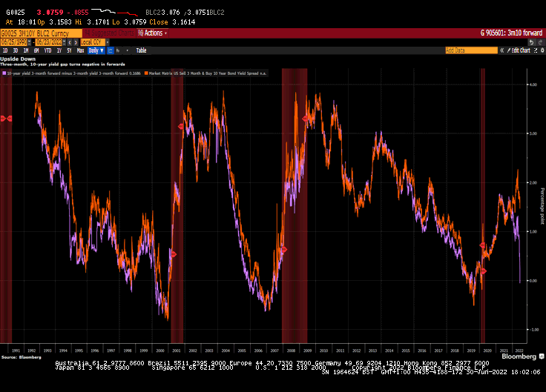The image size is (546, 392).
Task: Click the 'Percentage point' axis title
Action: pos(542,206)
